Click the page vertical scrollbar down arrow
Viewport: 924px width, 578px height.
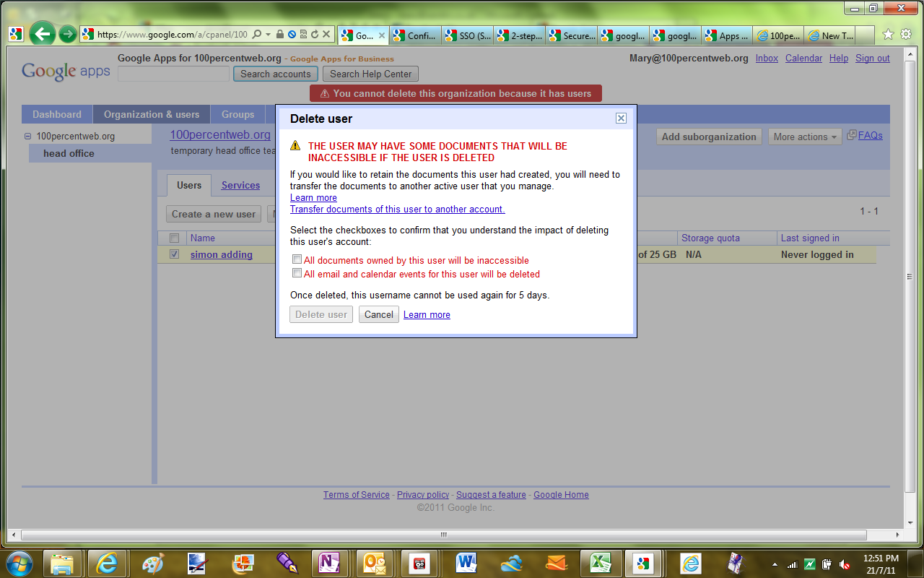pos(910,523)
